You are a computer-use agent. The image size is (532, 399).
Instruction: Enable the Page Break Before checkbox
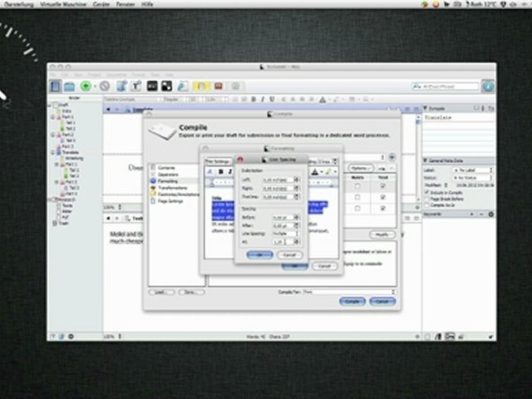pos(426,199)
